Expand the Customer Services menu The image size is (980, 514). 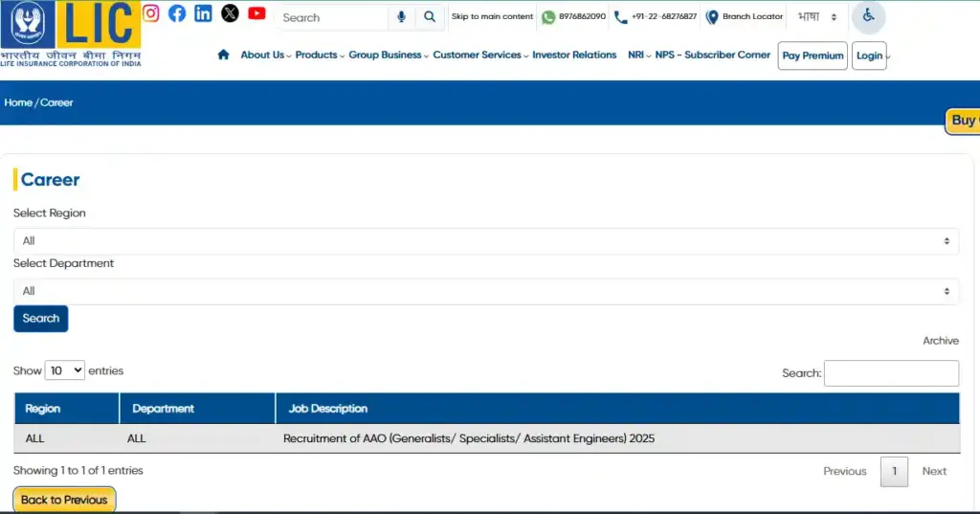point(480,55)
